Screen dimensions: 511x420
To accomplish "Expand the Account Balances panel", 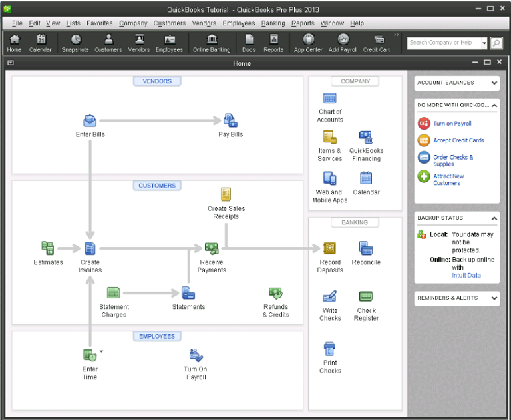I will coord(494,83).
